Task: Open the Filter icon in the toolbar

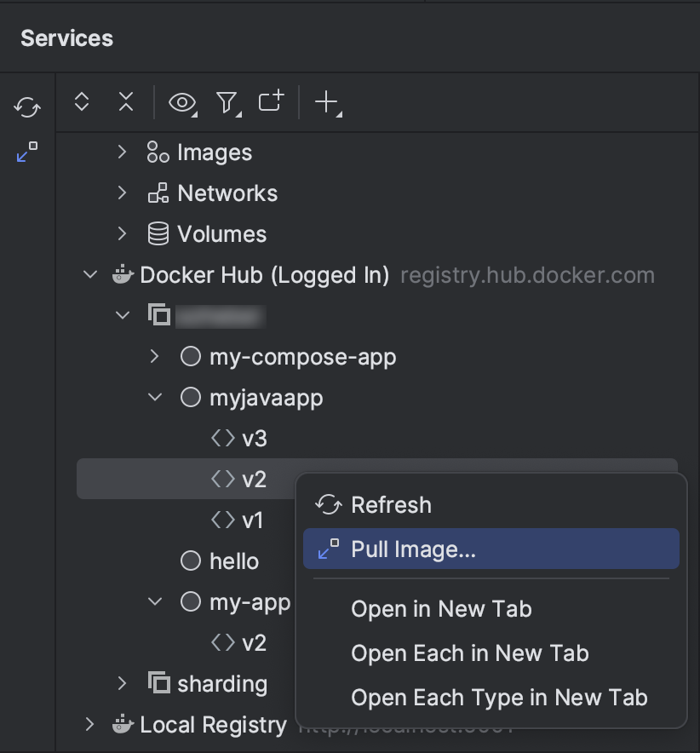Action: [228, 101]
